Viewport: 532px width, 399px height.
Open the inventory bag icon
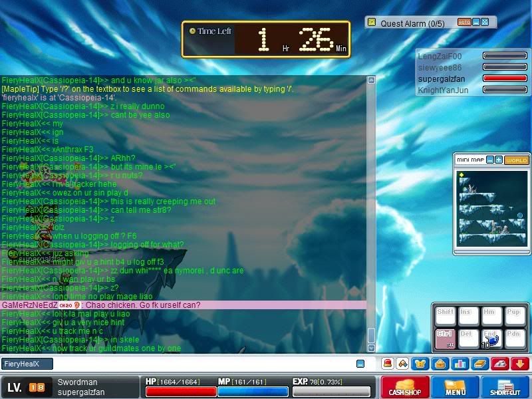point(440,364)
